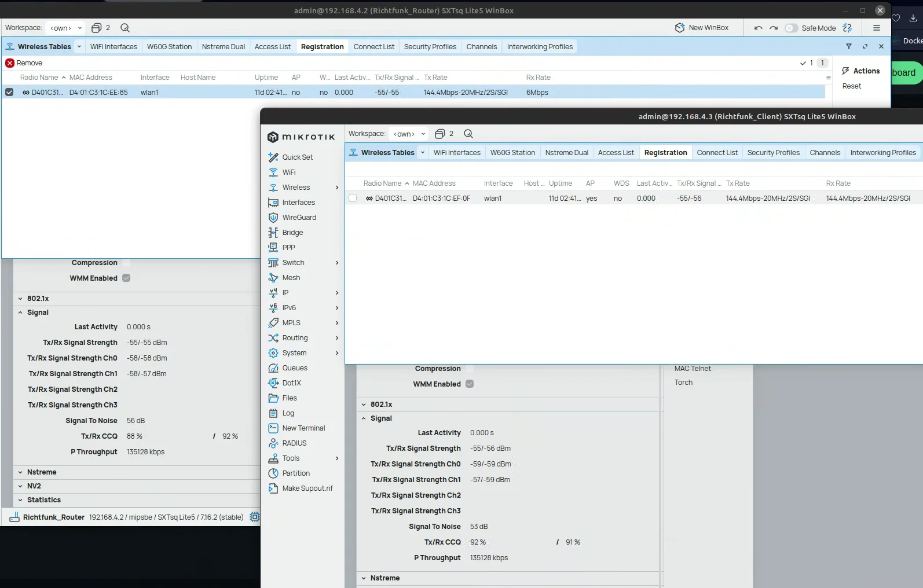Open Workspace dropdown in Client window
Screen dimensions: 923x588
pos(409,134)
